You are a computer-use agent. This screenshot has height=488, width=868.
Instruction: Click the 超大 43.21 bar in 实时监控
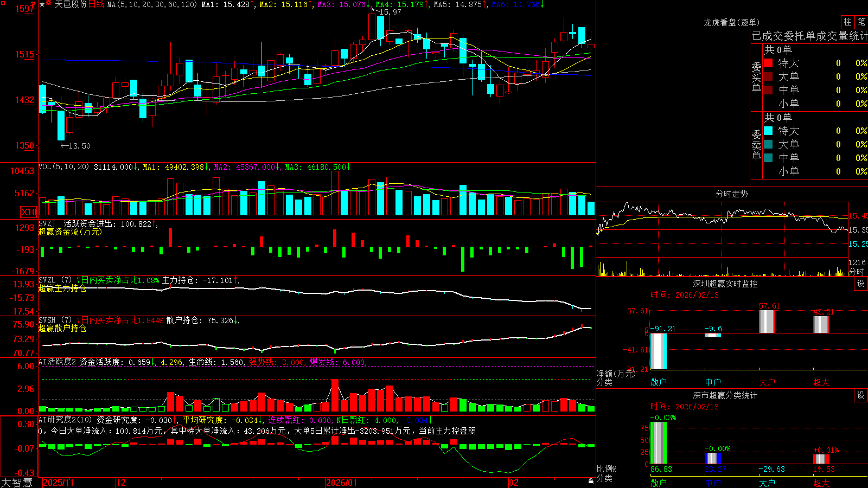coord(821,324)
